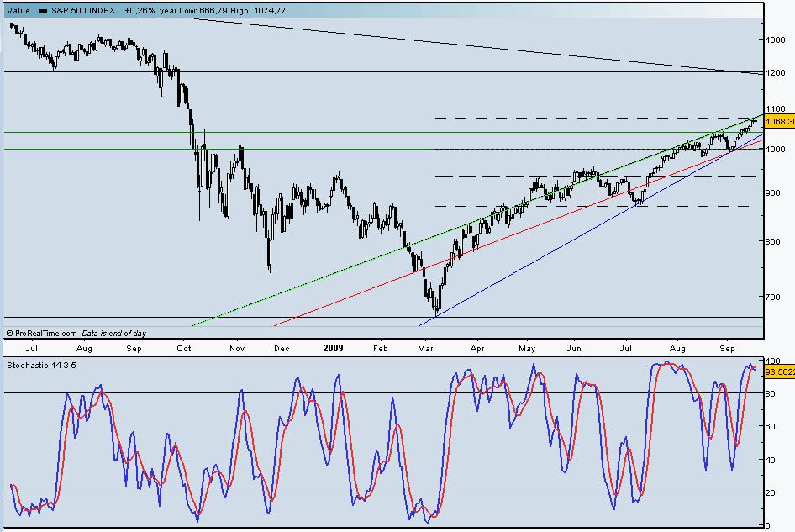Click the Aug label just before Sep 2008
This screenshot has width=795, height=532.
click(84, 349)
